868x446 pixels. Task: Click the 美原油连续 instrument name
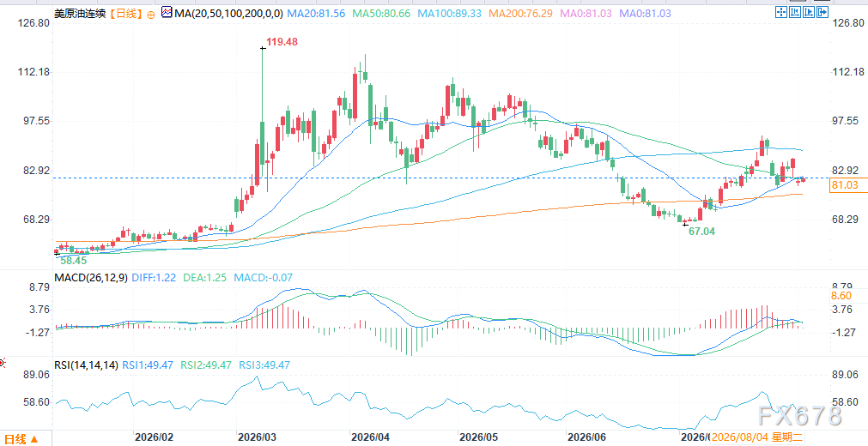pos(80,12)
